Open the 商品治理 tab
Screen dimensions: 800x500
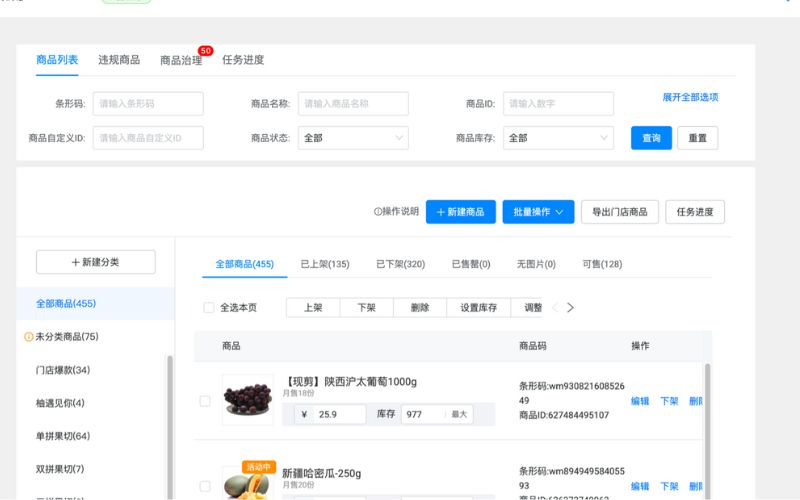[x=181, y=60]
